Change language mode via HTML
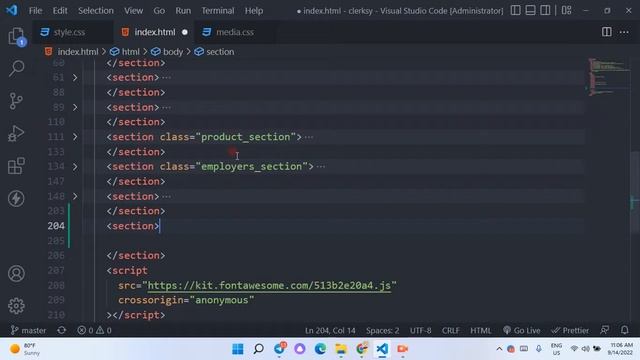This screenshot has height=360, width=640. 480,330
